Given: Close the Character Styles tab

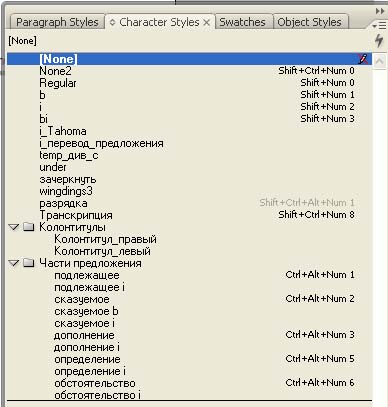Looking at the screenshot, I should pyautogui.click(x=207, y=23).
